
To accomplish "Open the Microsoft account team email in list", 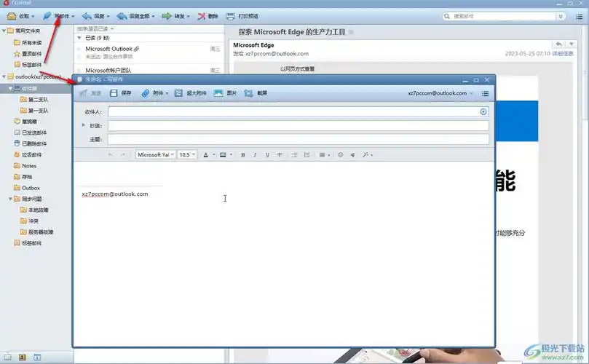I will [x=149, y=70].
